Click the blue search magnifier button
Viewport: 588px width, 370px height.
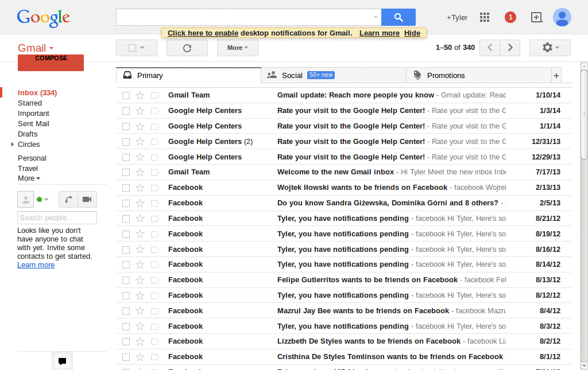click(x=399, y=17)
